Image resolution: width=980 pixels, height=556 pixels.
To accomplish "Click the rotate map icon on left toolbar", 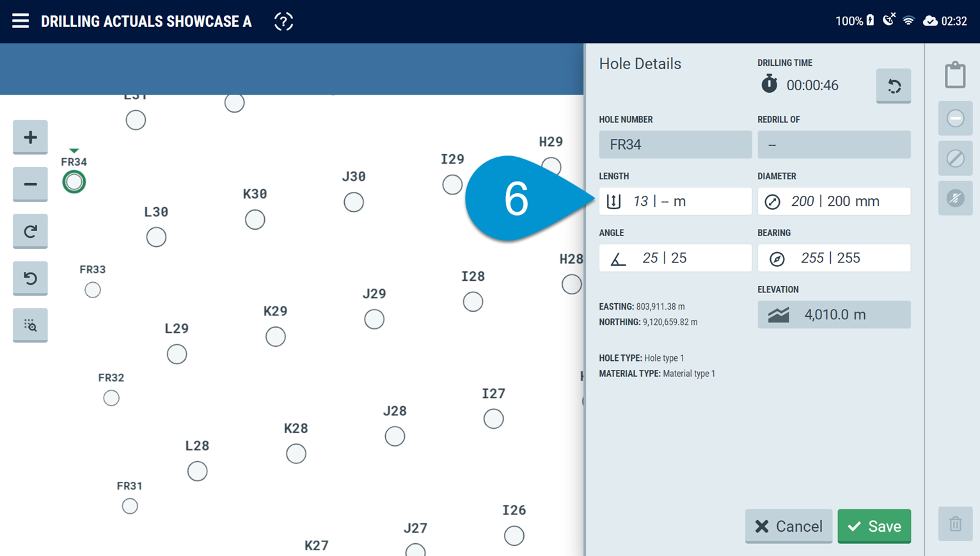I will pyautogui.click(x=30, y=231).
